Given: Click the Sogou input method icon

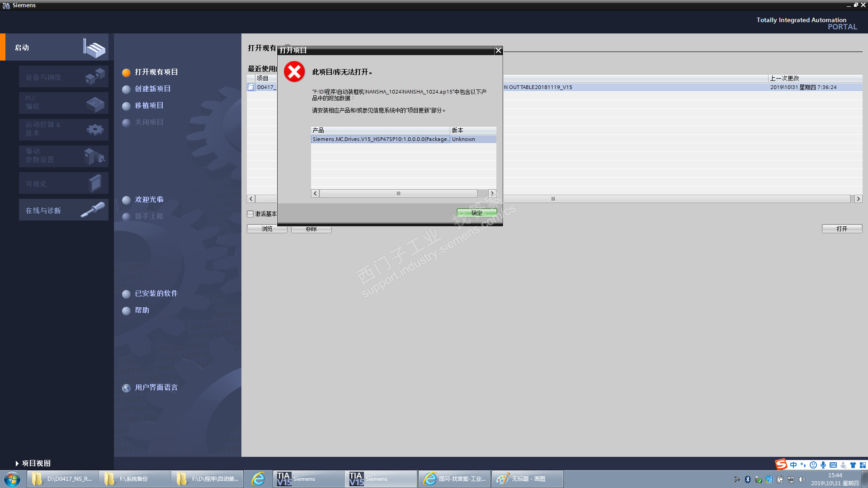Looking at the screenshot, I should (781, 465).
